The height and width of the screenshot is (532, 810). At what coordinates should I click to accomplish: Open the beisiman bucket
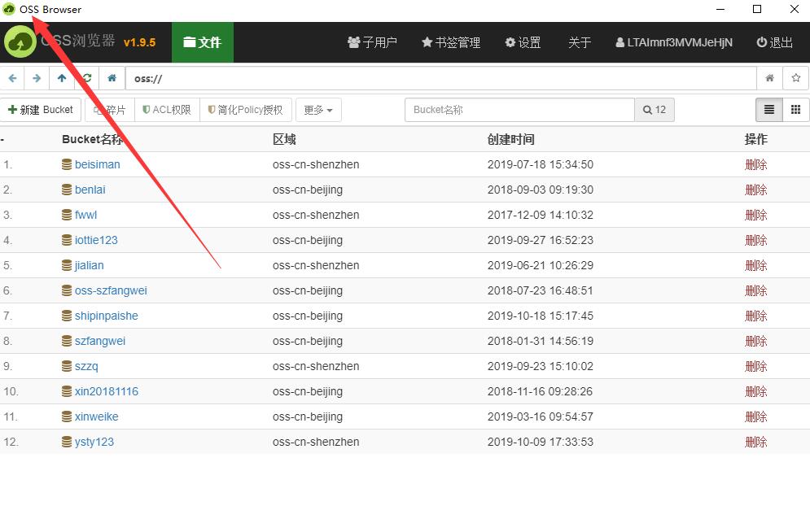tap(97, 164)
